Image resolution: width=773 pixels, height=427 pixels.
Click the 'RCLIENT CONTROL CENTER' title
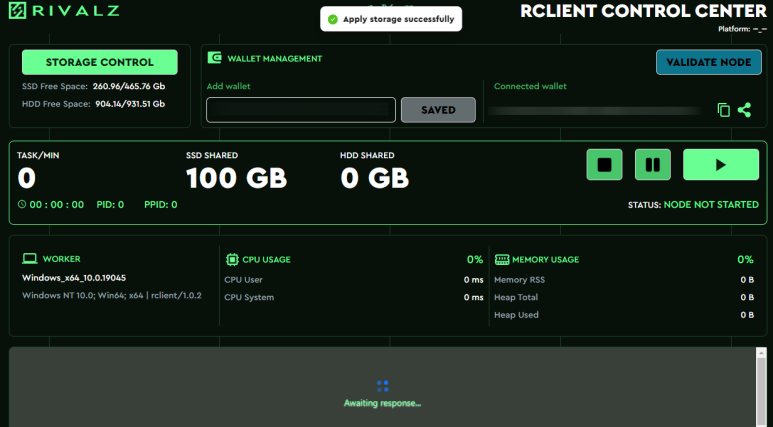coord(643,11)
